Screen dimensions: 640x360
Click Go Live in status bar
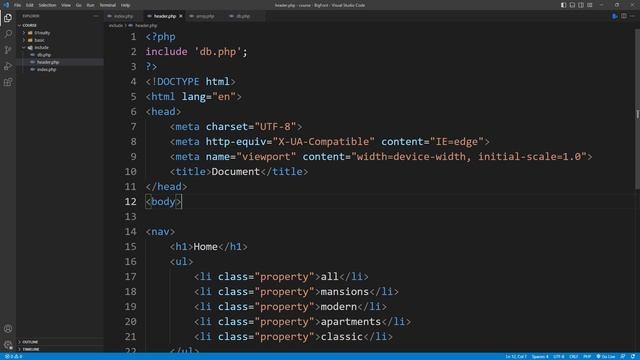pyautogui.click(x=606, y=356)
